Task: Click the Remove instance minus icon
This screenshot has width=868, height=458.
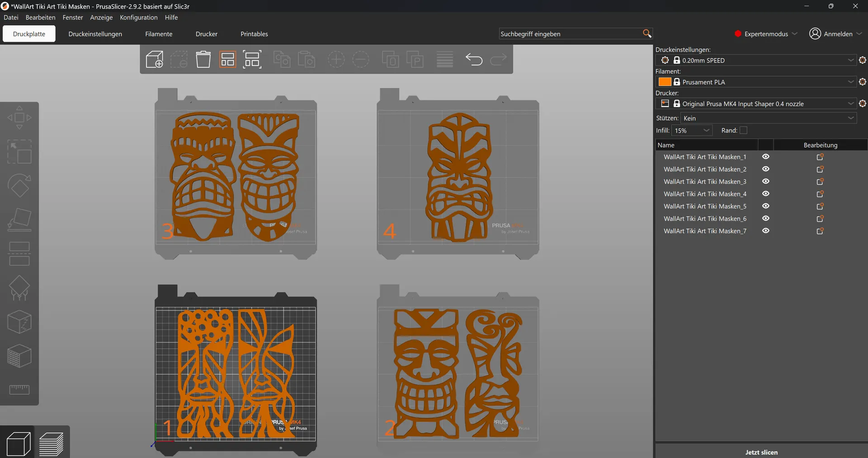Action: pyautogui.click(x=360, y=59)
